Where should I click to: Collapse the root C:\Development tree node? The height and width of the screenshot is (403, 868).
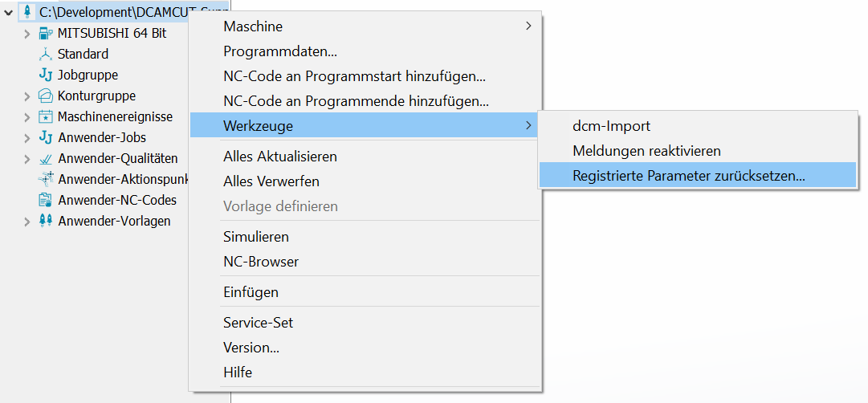[x=9, y=13]
